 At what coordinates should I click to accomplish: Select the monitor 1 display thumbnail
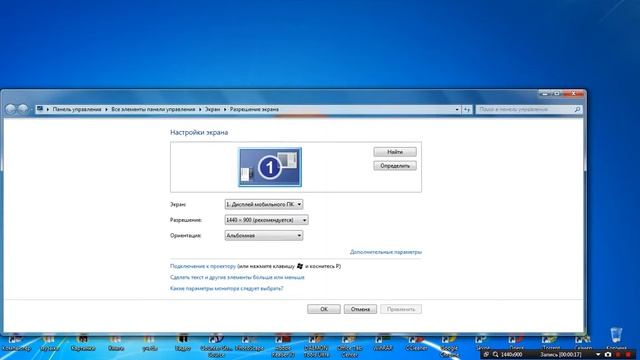270,167
